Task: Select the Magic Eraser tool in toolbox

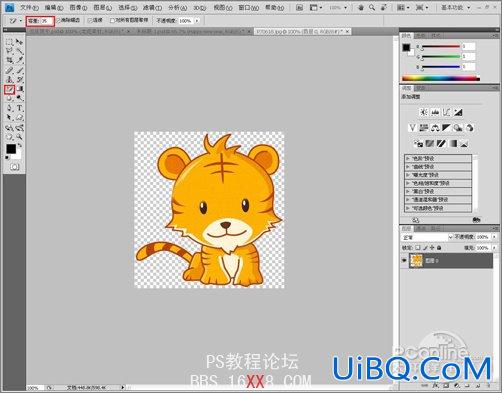Action: coord(9,89)
